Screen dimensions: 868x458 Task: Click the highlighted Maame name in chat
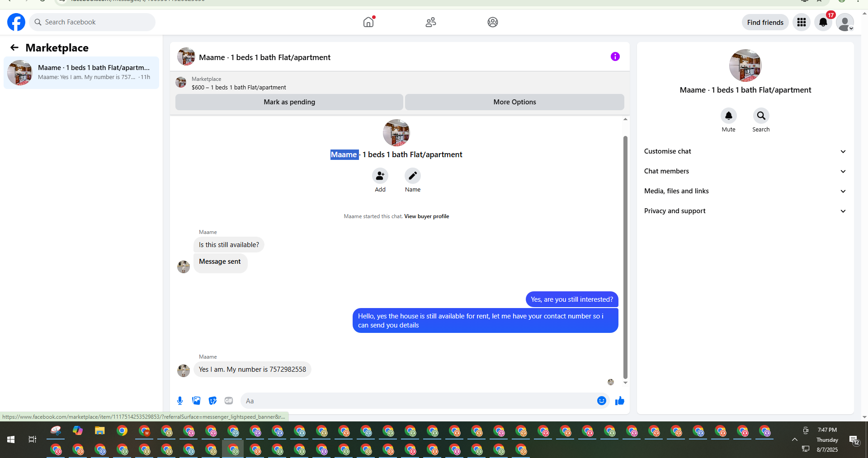click(x=344, y=154)
